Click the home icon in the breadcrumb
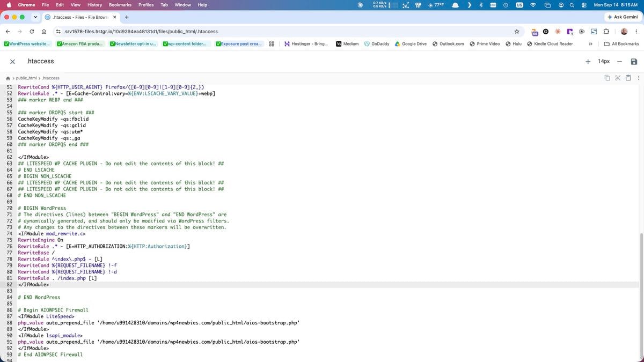644x362 pixels. (x=8, y=78)
